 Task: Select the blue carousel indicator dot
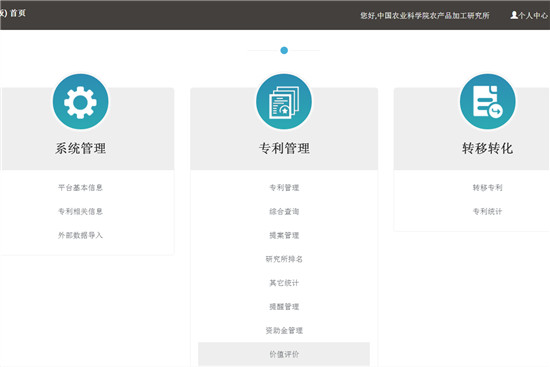(284, 51)
